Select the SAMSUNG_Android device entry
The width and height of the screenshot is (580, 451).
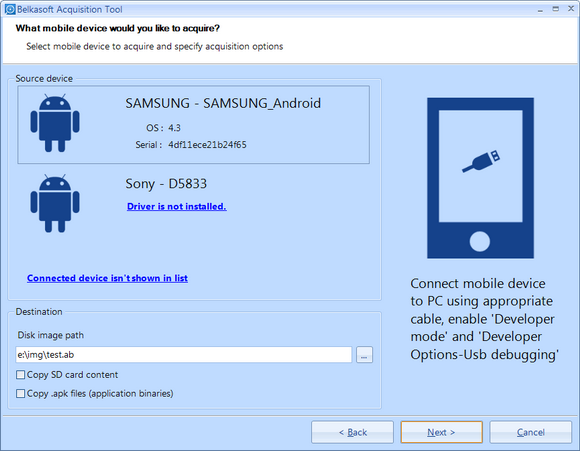[193, 125]
